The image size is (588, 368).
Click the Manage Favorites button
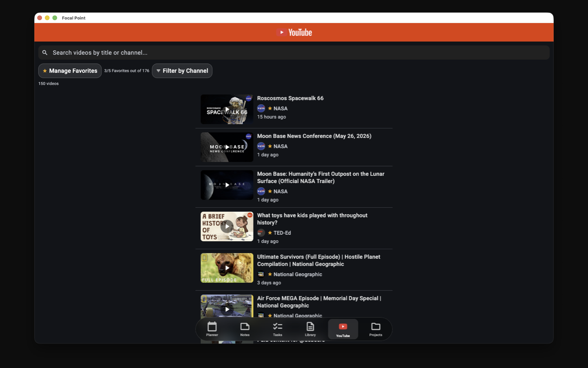tap(70, 71)
